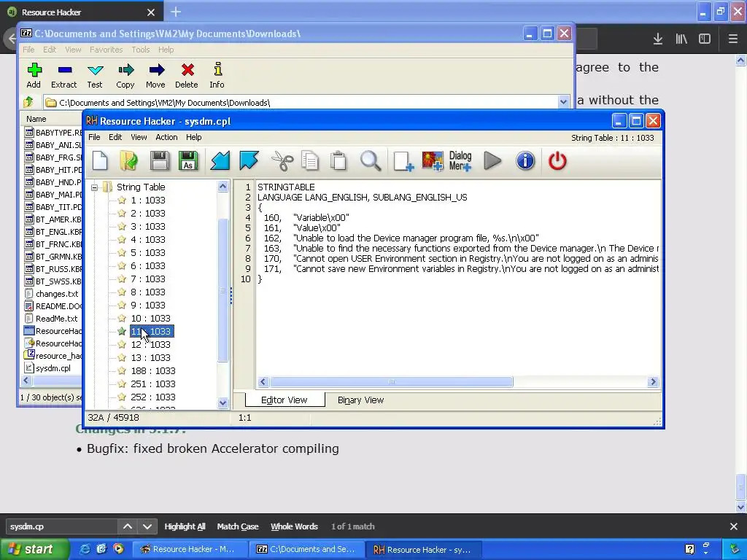Image resolution: width=747 pixels, height=560 pixels.
Task: Open the browser library icon
Action: (x=681, y=39)
